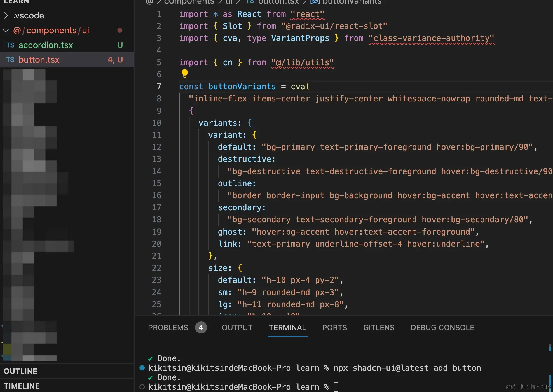Open the PORTS tab
The width and height of the screenshot is (553, 392).
point(334,327)
